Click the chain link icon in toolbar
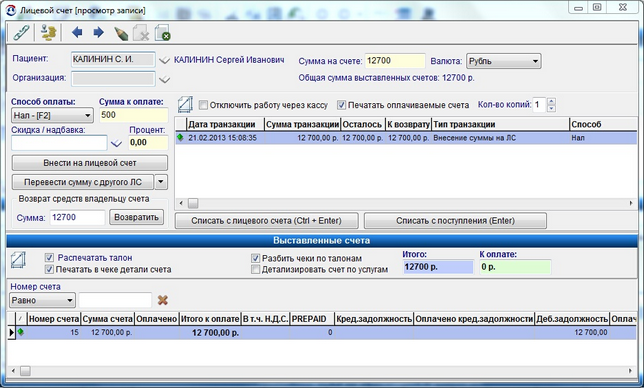Screen dimensions: 644x388 (x=21, y=32)
